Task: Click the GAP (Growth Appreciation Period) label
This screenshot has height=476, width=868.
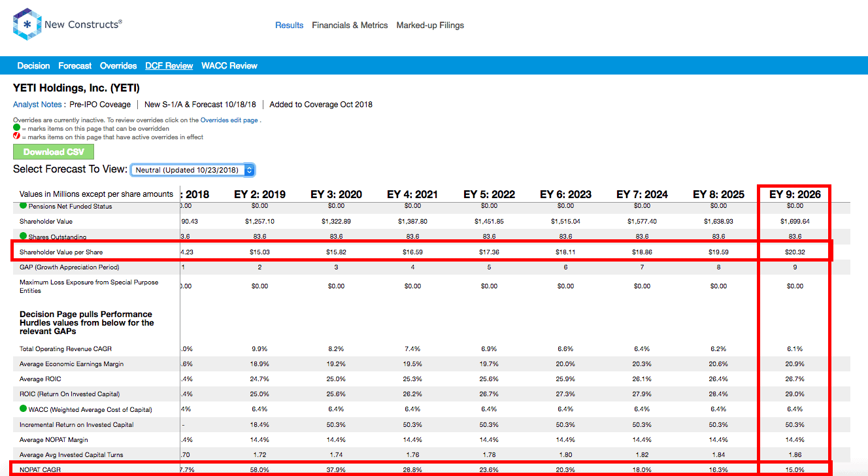Action: tap(69, 267)
